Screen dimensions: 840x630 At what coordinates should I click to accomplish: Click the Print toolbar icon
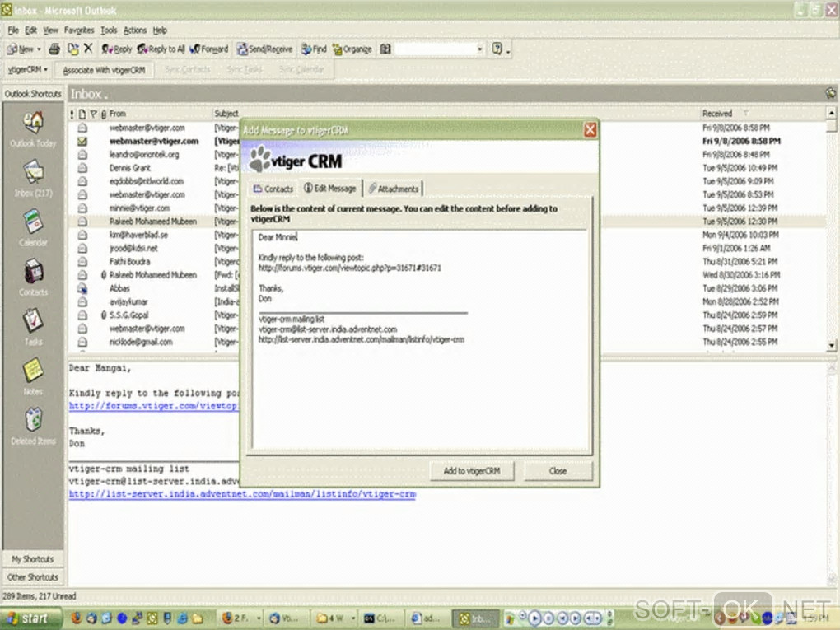point(54,49)
